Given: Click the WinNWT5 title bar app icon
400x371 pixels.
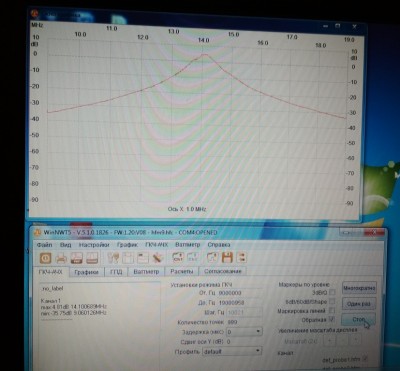Looking at the screenshot, I should tap(38, 232).
